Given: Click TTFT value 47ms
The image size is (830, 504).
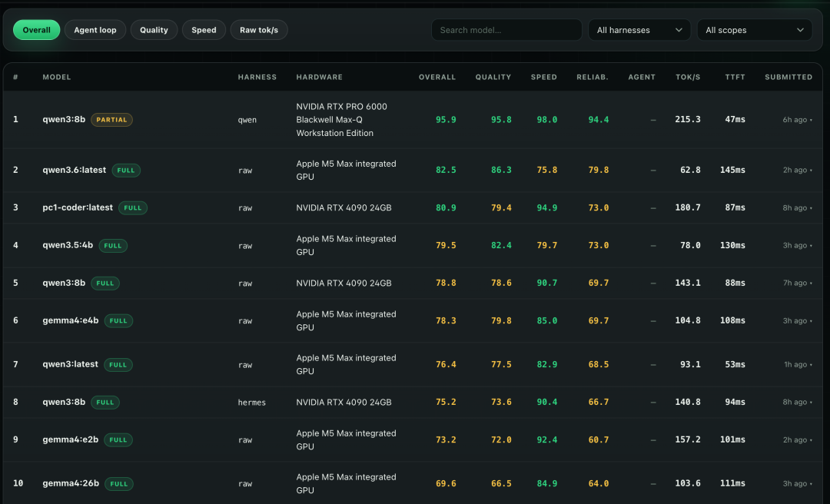Looking at the screenshot, I should tap(735, 120).
